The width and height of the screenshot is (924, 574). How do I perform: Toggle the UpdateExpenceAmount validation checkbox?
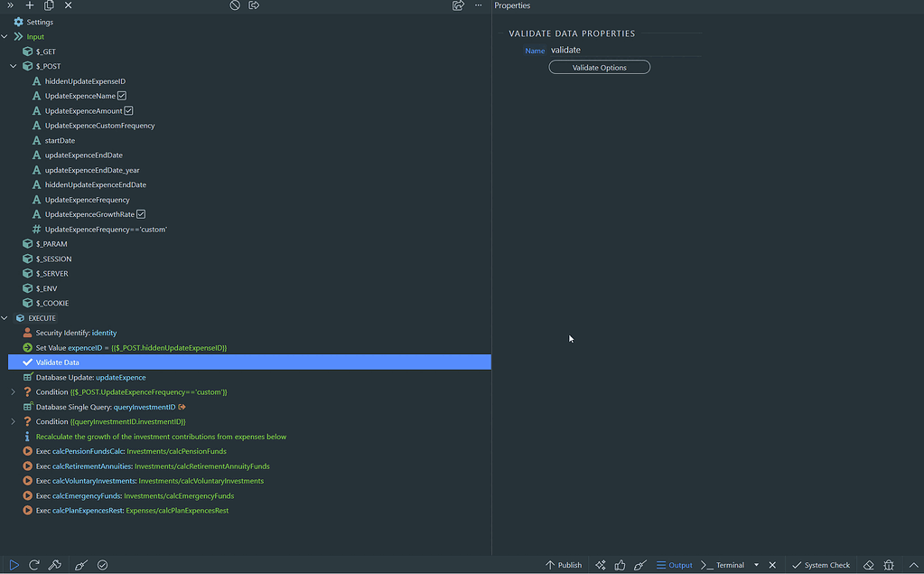(128, 110)
